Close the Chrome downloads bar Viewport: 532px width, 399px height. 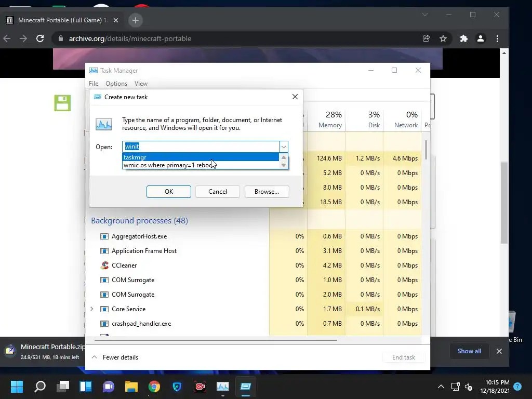[499, 351]
